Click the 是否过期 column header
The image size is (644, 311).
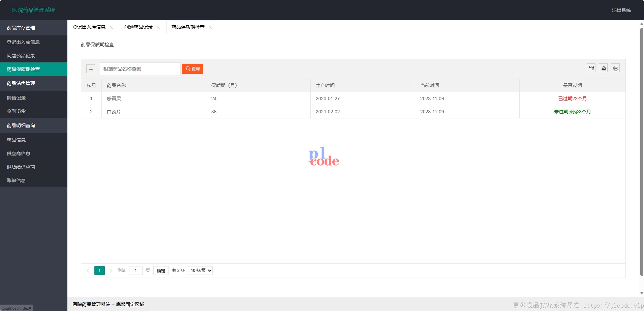[x=572, y=86]
